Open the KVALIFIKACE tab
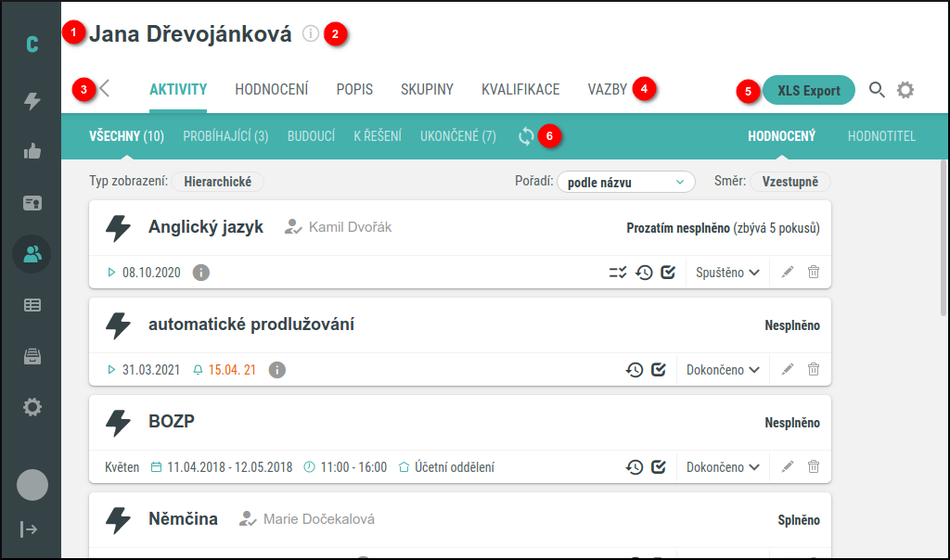The height and width of the screenshot is (560, 950). [x=520, y=90]
